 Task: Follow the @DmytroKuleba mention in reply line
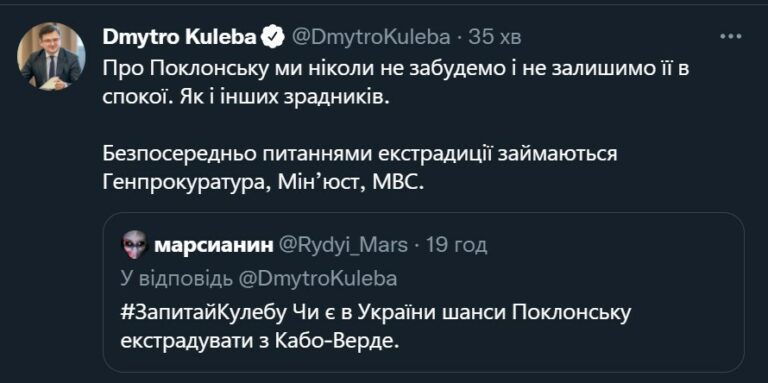tap(317, 278)
